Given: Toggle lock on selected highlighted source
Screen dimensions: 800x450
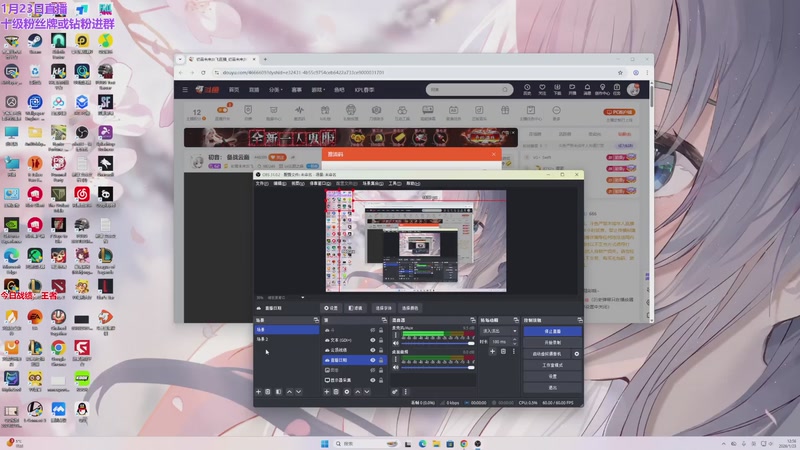Looking at the screenshot, I should (381, 360).
